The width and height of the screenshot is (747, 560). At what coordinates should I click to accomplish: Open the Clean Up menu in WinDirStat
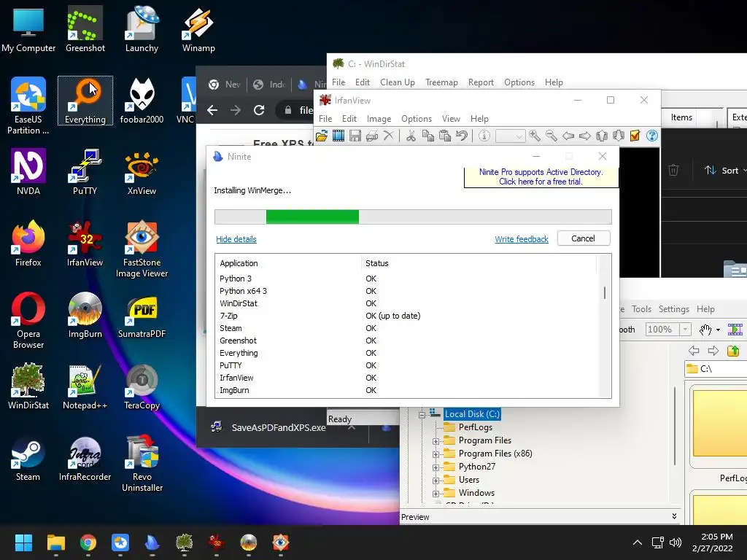pyautogui.click(x=398, y=82)
